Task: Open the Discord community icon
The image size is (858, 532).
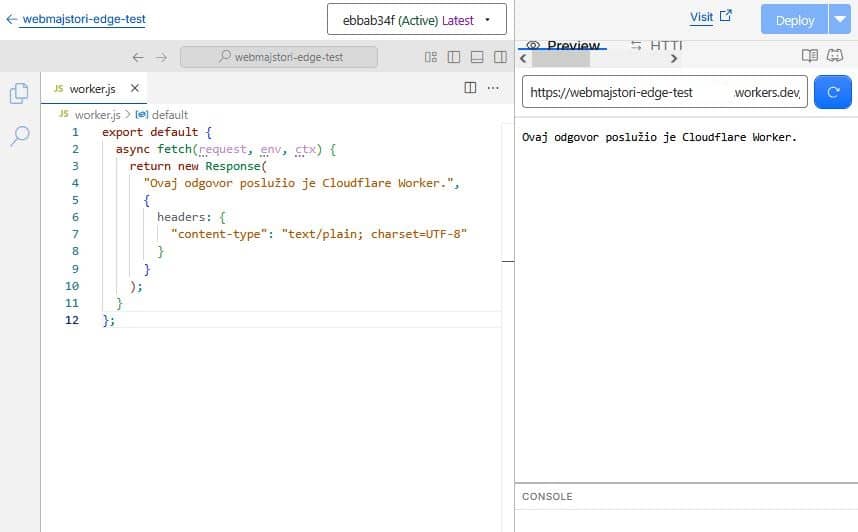Action: point(834,55)
